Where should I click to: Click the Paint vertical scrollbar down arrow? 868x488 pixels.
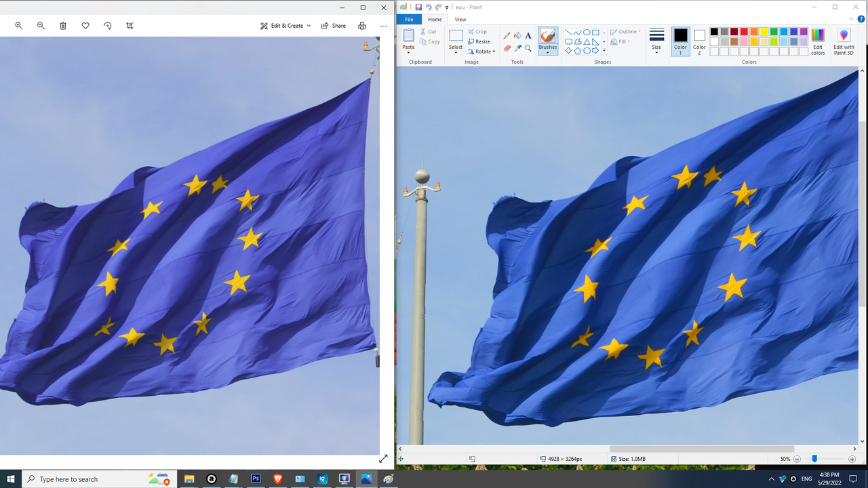click(863, 441)
